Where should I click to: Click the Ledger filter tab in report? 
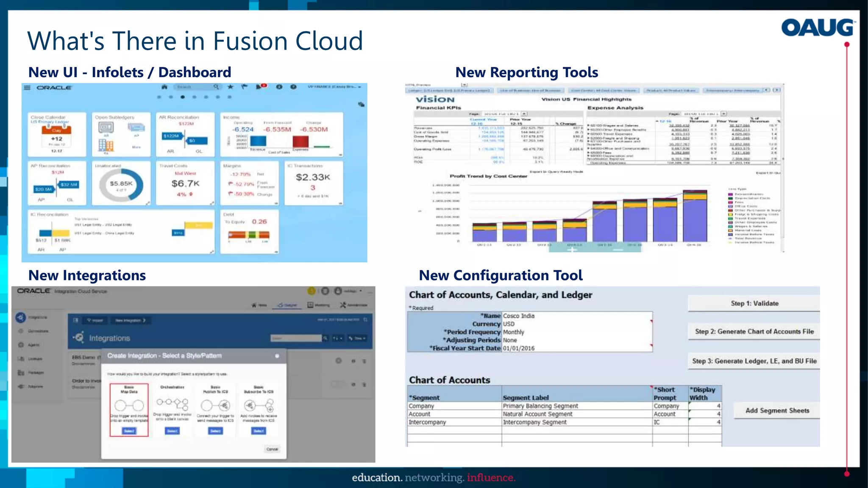click(449, 90)
